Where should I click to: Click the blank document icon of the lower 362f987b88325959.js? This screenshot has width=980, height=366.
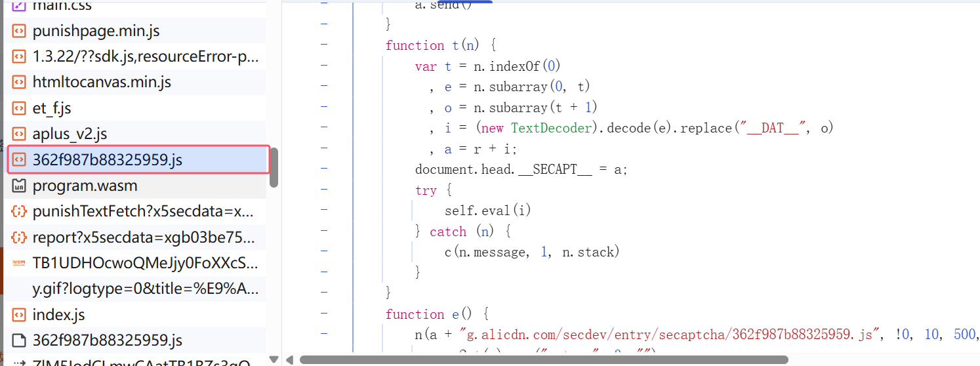tap(20, 340)
